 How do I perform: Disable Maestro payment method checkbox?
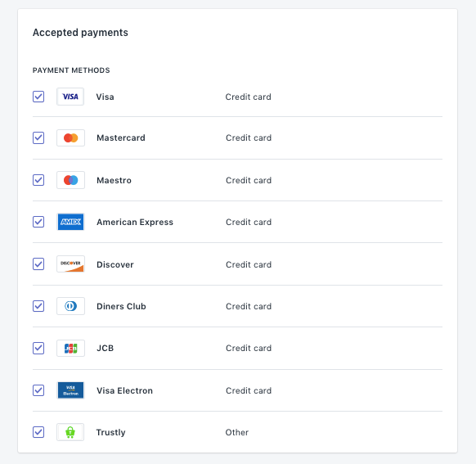[38, 180]
